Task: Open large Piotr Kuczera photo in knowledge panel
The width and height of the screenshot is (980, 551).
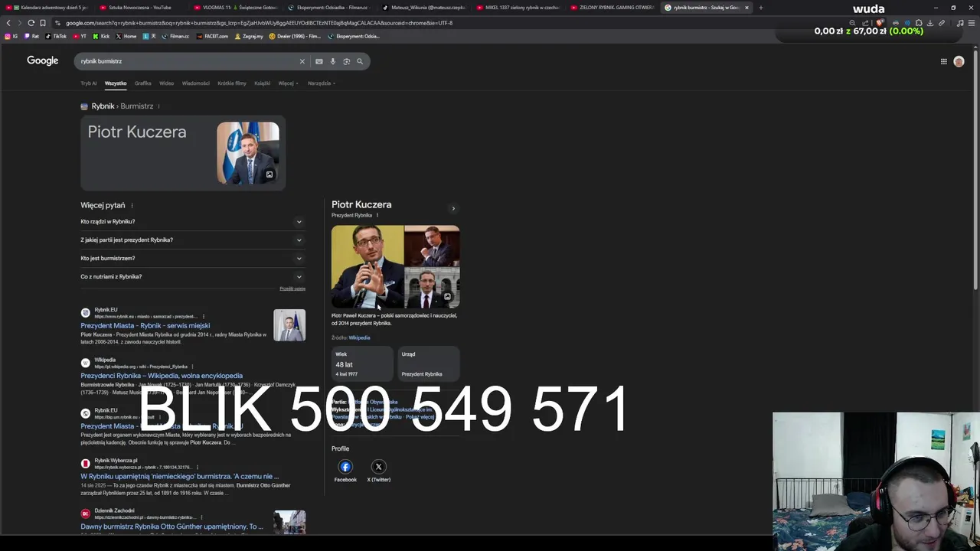Action: pyautogui.click(x=367, y=266)
